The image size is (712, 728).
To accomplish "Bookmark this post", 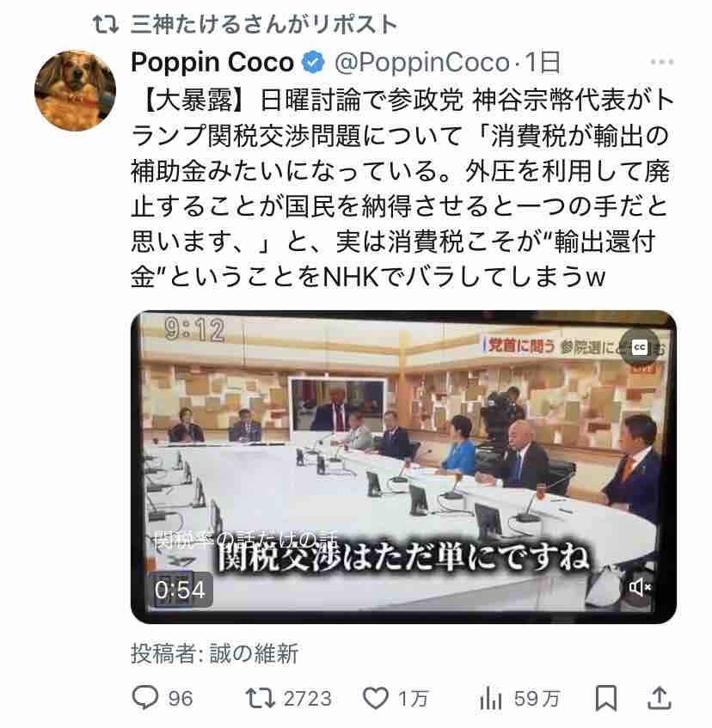I will (606, 698).
